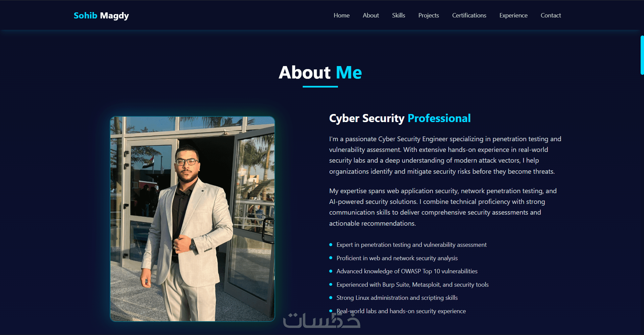Click the Arabic watermark logo at bottom

[321, 320]
